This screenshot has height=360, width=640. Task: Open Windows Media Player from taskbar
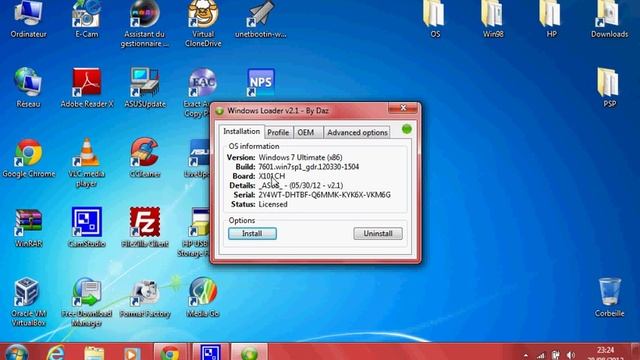click(131, 353)
